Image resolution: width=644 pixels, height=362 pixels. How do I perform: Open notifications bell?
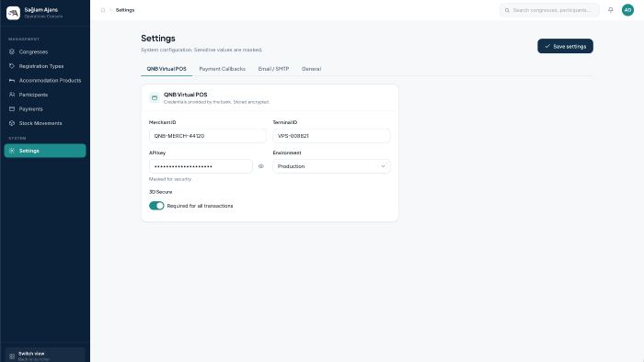[x=611, y=10]
